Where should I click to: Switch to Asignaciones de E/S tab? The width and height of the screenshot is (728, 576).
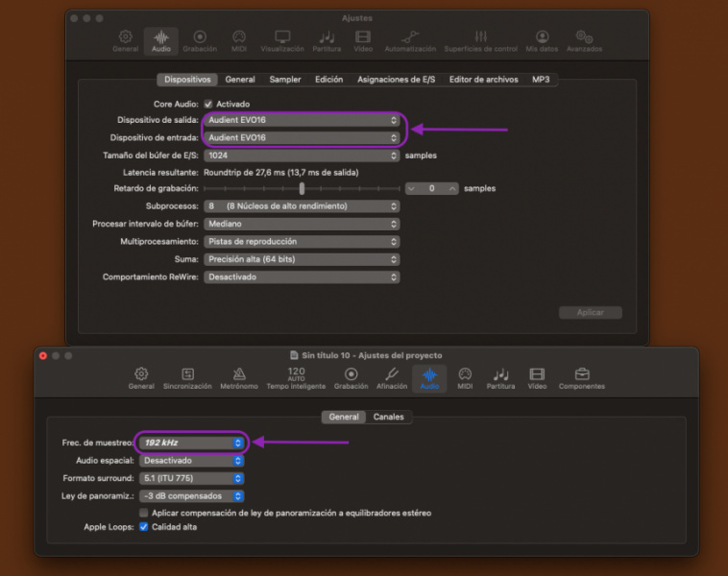pyautogui.click(x=396, y=80)
